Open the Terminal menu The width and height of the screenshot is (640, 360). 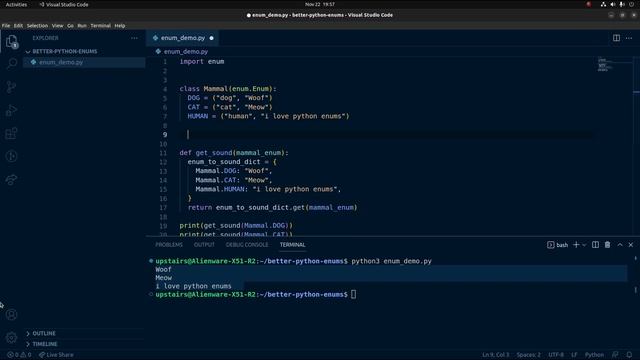pyautogui.click(x=100, y=25)
